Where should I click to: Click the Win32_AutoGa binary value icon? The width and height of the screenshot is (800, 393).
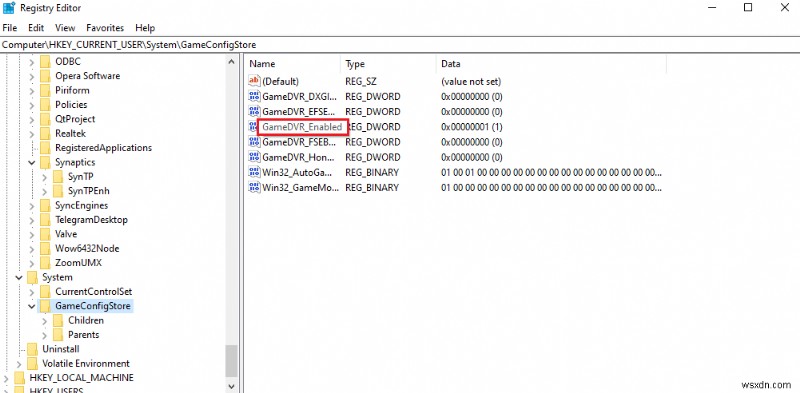254,172
